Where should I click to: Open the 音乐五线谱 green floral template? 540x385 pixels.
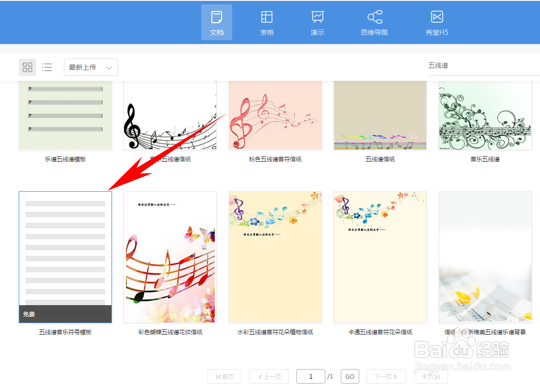point(485,115)
